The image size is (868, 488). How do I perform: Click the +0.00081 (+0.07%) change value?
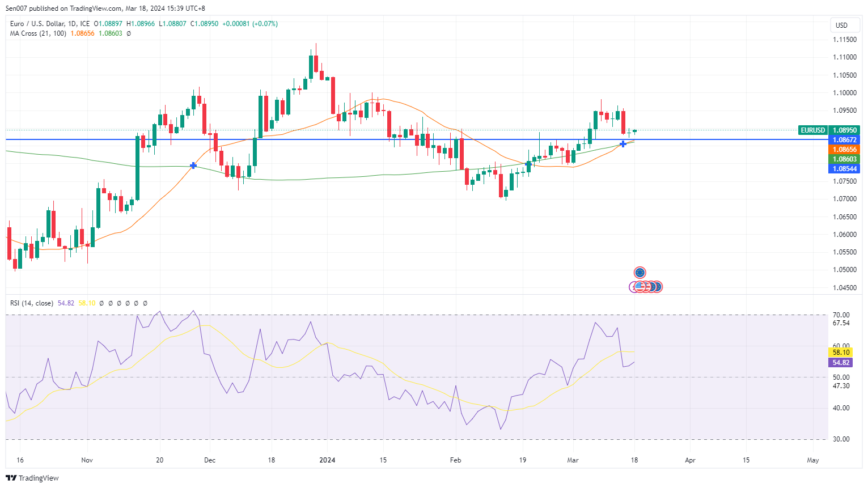tap(250, 24)
